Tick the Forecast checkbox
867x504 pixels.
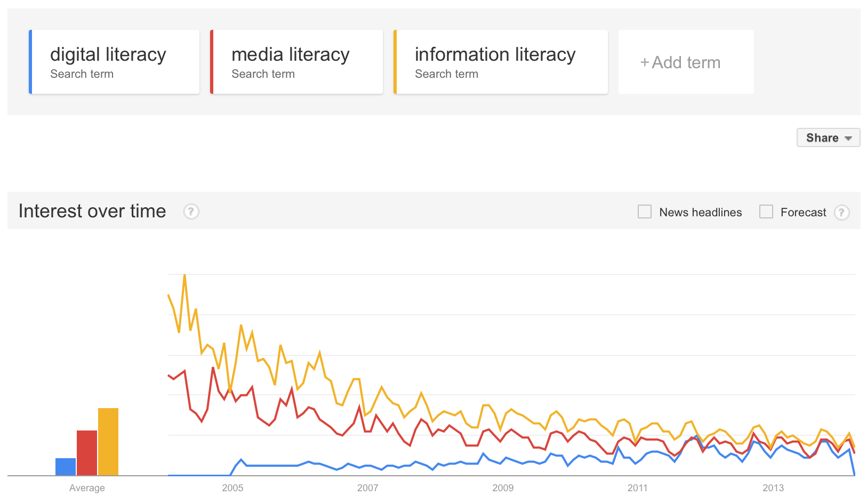pos(766,212)
